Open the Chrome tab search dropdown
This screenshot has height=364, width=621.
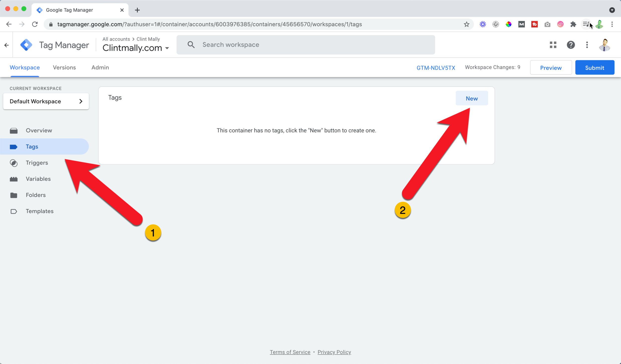point(612,10)
